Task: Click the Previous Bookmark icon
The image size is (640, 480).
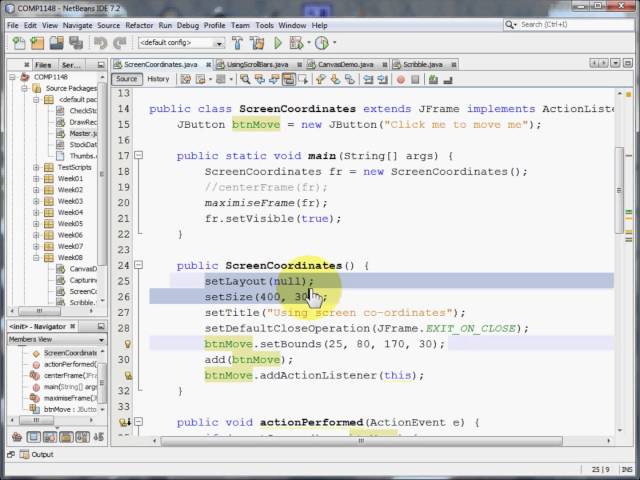Action: click(x=320, y=79)
